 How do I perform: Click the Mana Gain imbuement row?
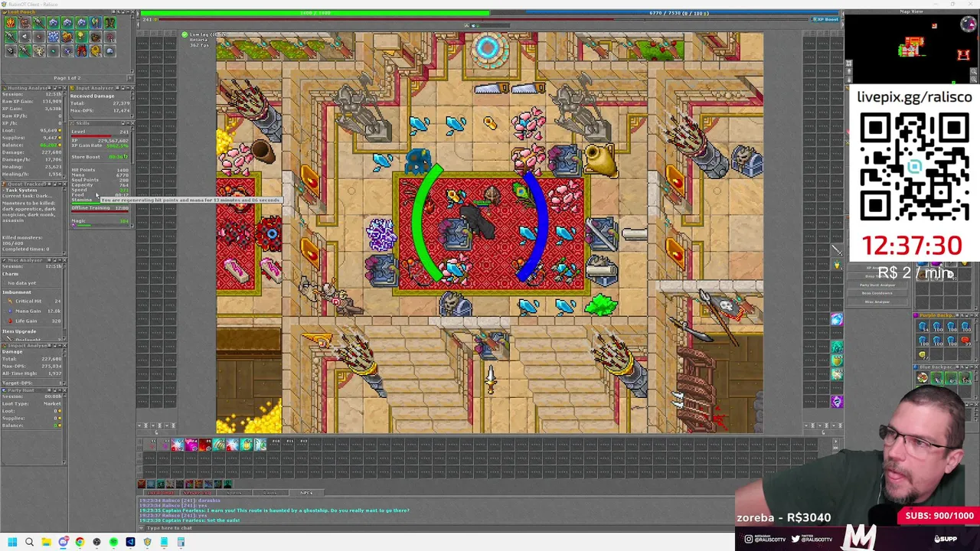pos(34,311)
